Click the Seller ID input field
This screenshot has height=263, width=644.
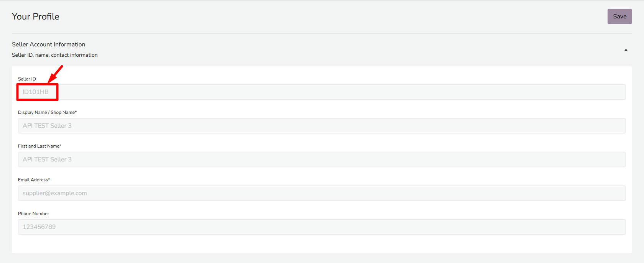tap(321, 92)
